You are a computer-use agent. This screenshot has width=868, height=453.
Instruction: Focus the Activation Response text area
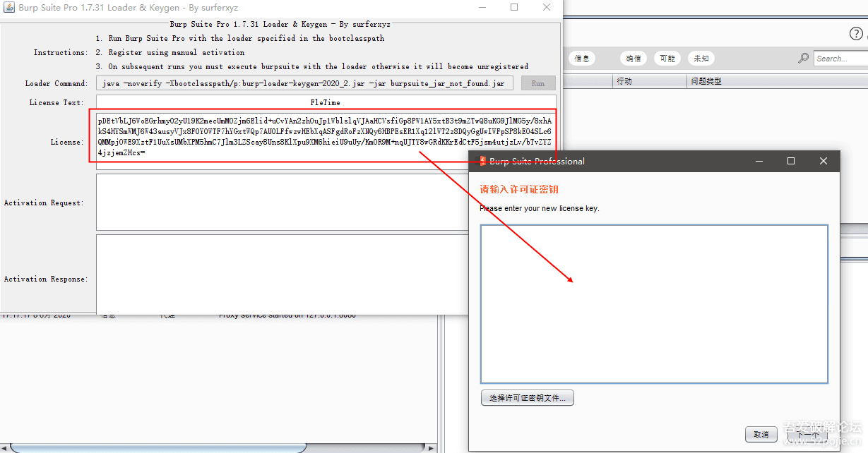pos(283,274)
